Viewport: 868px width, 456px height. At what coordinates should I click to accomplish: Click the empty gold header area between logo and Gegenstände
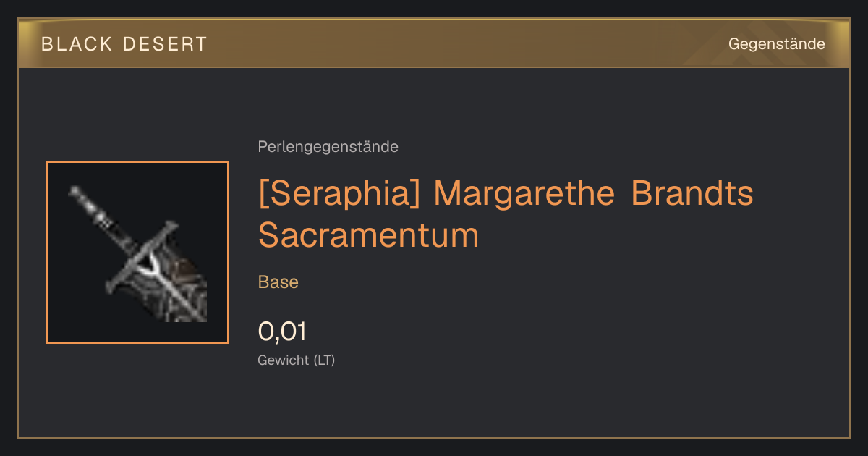point(463,44)
